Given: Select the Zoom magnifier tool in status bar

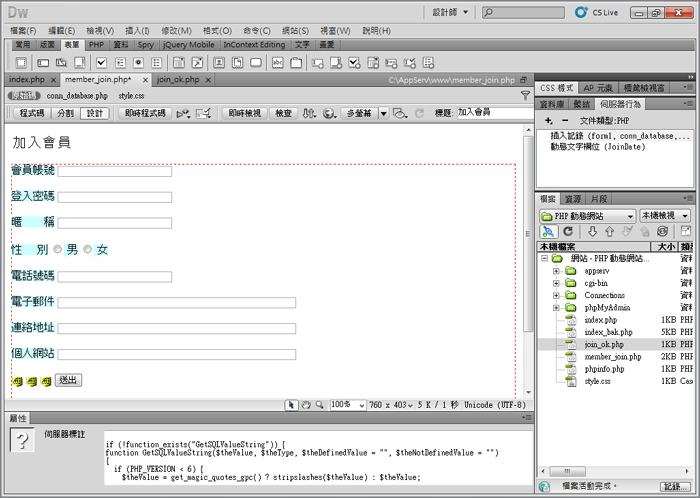Looking at the screenshot, I should (320, 405).
